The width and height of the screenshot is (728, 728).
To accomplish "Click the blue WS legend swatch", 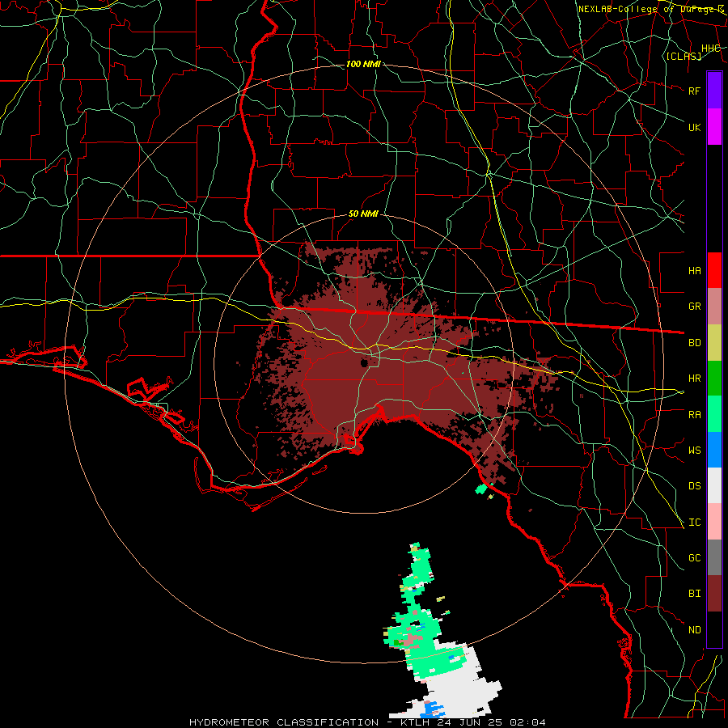I will point(714,450).
